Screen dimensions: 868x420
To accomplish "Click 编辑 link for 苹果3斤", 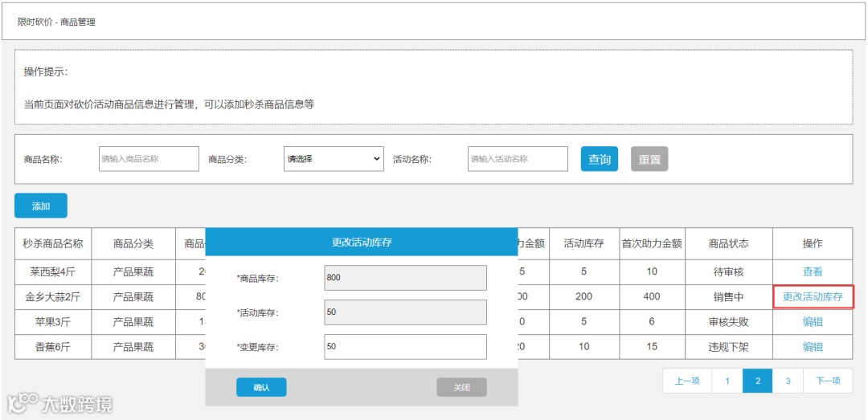I will tap(813, 322).
